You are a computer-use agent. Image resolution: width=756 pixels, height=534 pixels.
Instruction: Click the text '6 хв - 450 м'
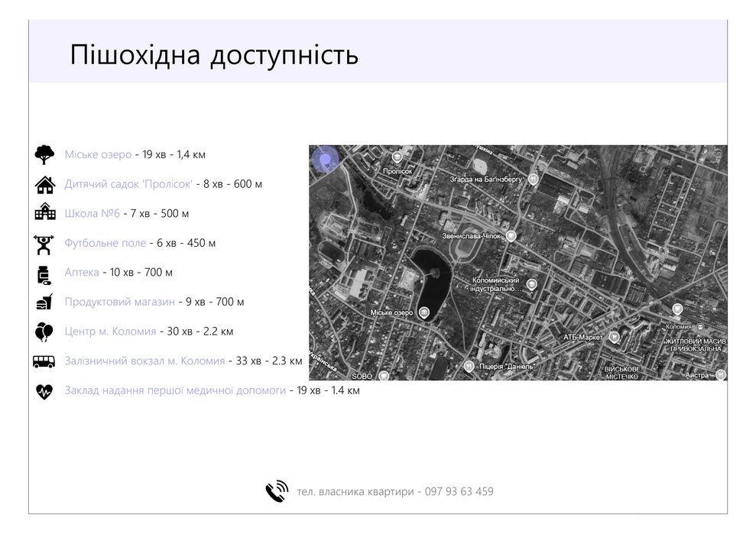(186, 243)
